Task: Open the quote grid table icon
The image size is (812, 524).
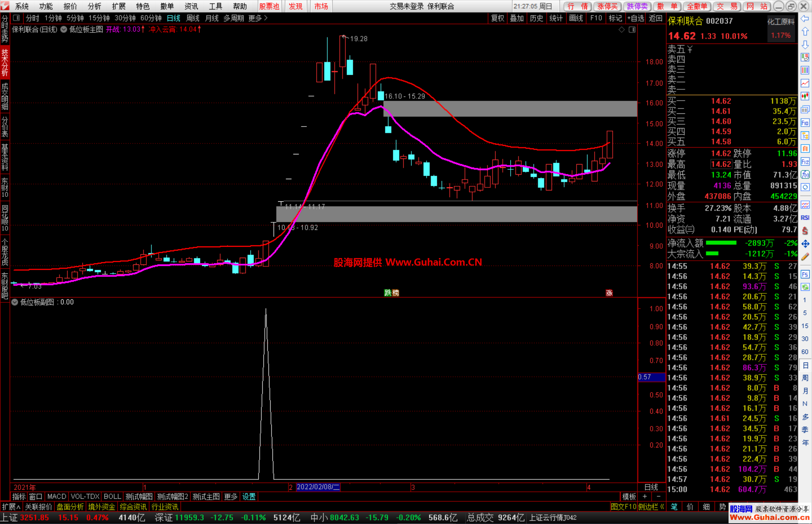Action: click(x=805, y=71)
